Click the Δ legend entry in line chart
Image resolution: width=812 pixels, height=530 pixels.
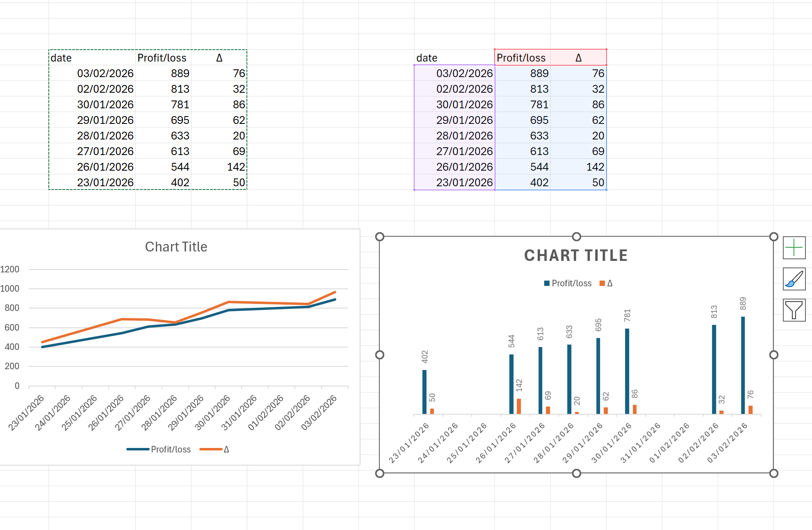(x=214, y=450)
